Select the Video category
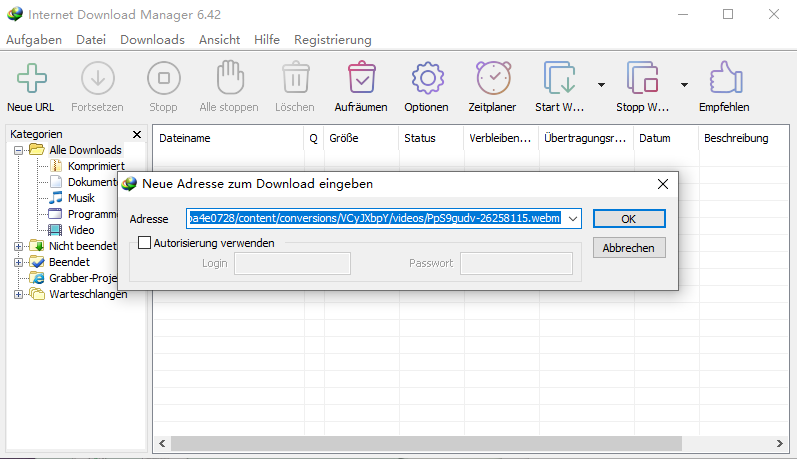 coord(81,230)
